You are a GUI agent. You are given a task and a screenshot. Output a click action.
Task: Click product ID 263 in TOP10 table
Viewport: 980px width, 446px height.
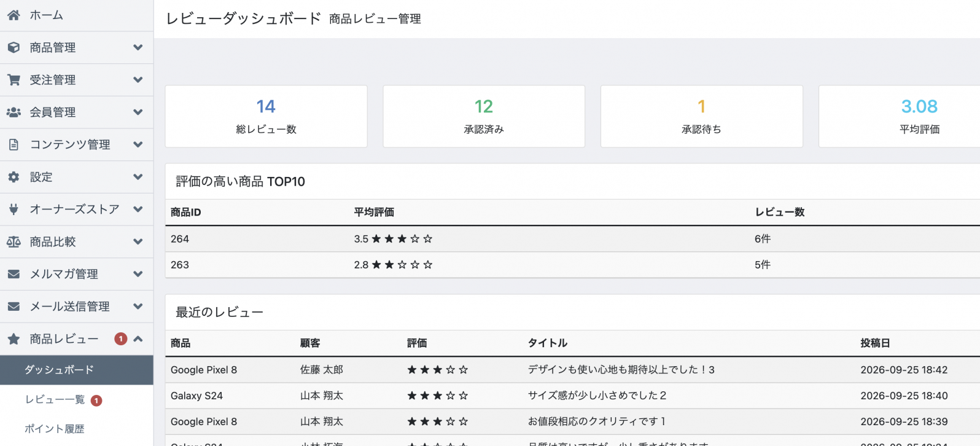point(180,265)
